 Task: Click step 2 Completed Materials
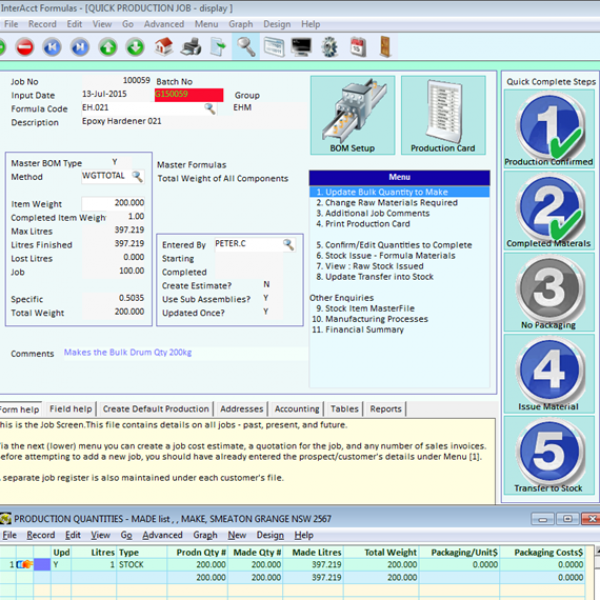[549, 211]
